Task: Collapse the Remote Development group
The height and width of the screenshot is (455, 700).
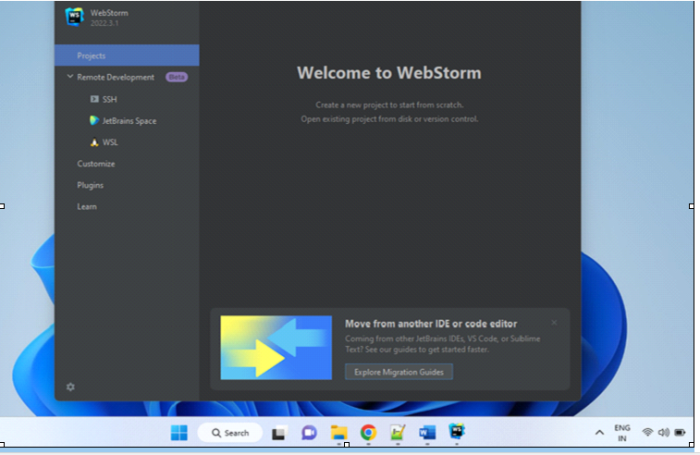Action: 70,77
